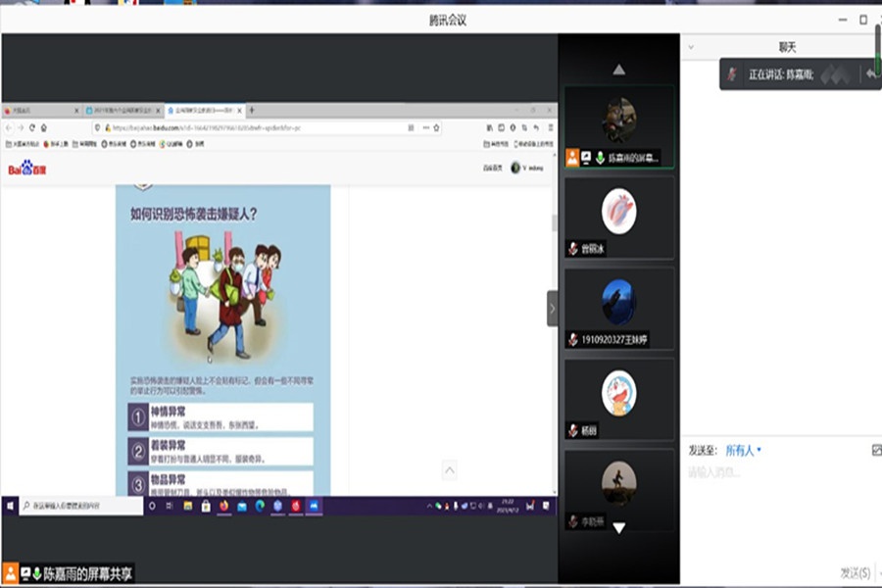Viewport: 882px width, 588px height.
Task: Open the 发送至 所有人 recipient dropdown
Action: pos(743,450)
